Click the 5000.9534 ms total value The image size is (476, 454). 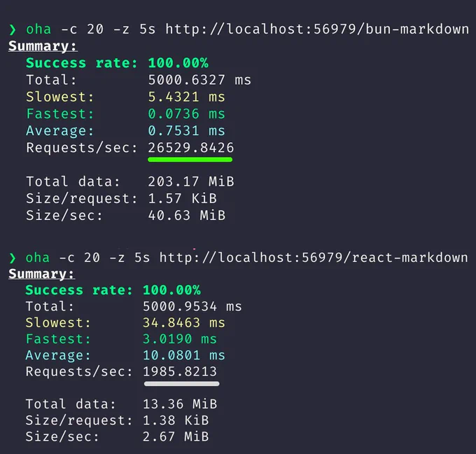(x=192, y=306)
